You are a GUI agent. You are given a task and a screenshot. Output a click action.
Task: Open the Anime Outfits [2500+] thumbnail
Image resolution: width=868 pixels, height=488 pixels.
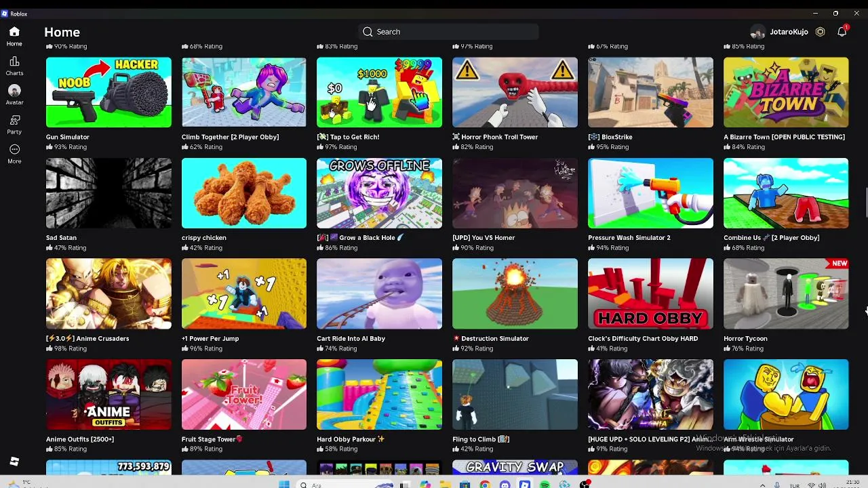[x=108, y=394]
